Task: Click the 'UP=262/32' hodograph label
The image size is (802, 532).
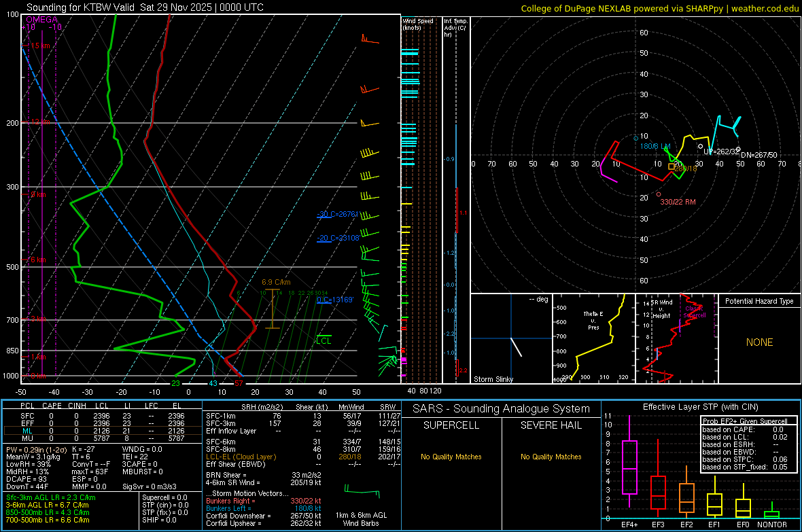Action: (721, 152)
